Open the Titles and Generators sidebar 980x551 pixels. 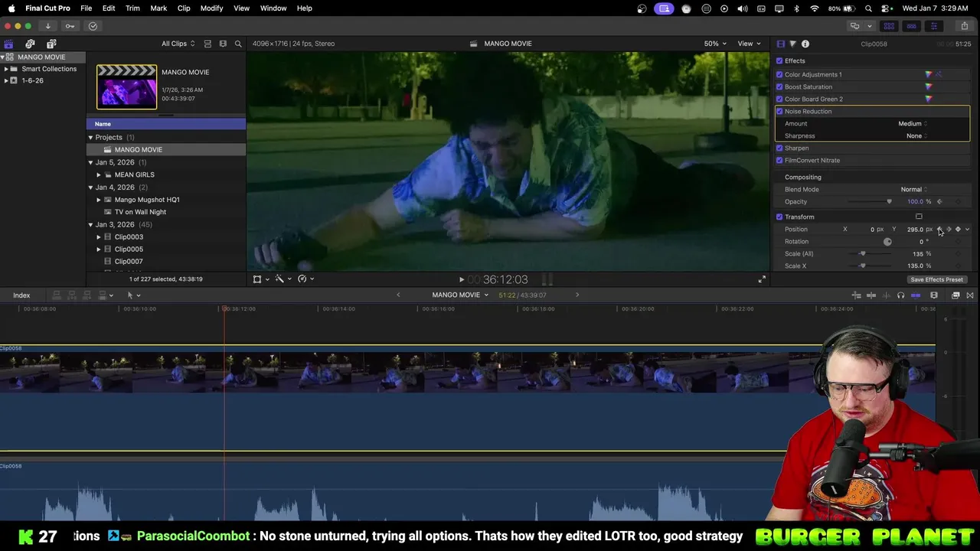tap(51, 44)
